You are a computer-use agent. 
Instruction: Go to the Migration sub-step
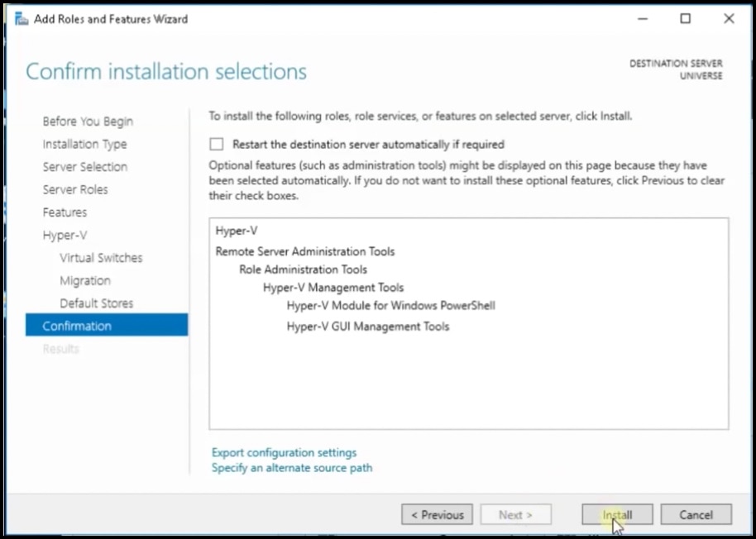click(85, 280)
